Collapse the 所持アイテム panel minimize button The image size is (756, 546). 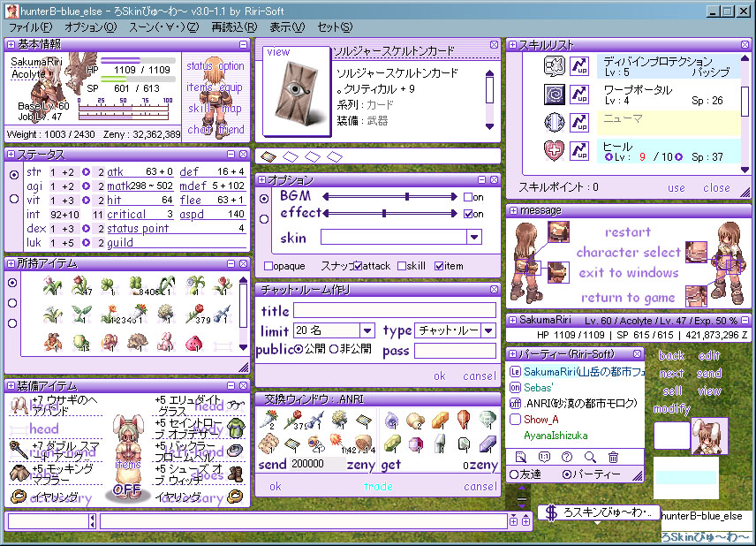point(231,264)
